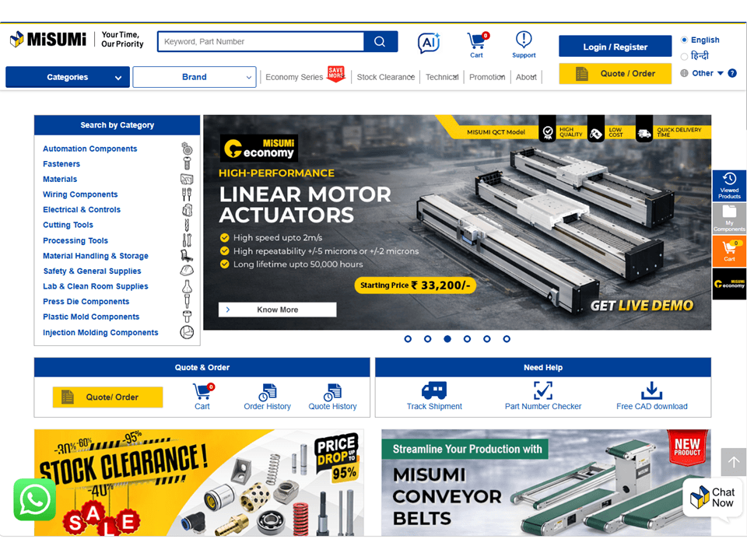This screenshot has width=747, height=560.
Task: Open the Stock Clearance menu item
Action: point(386,77)
